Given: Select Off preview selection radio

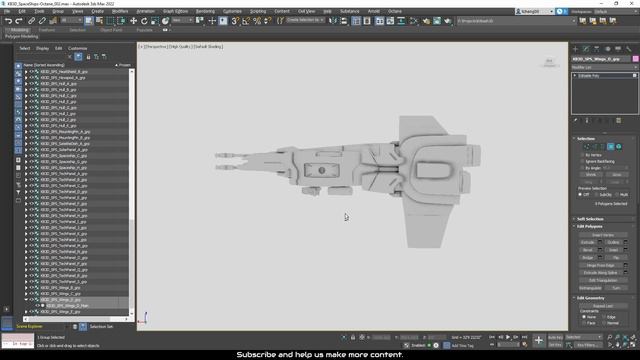Looking at the screenshot, I should [x=580, y=195].
